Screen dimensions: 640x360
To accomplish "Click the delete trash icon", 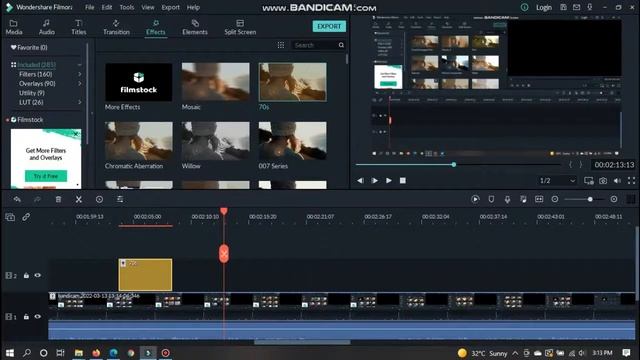I will coord(58,199).
